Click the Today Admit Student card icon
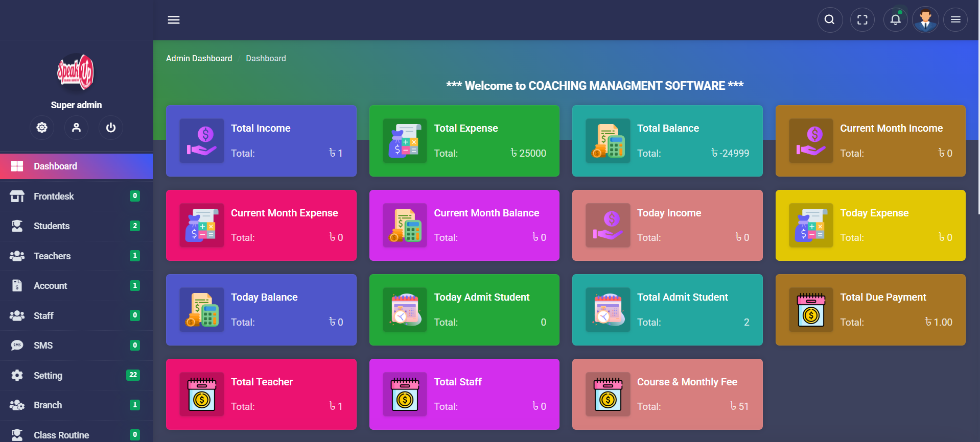The height and width of the screenshot is (442, 980). coord(405,310)
